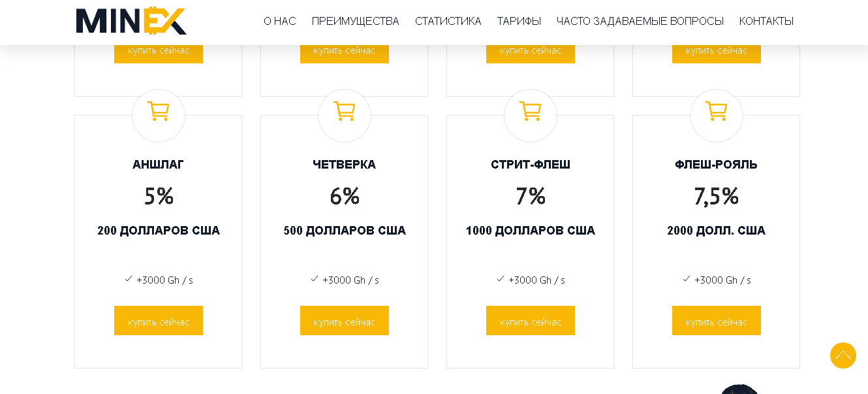Open the О НАС menu item
Screen dimensions: 868x394
pos(279,21)
